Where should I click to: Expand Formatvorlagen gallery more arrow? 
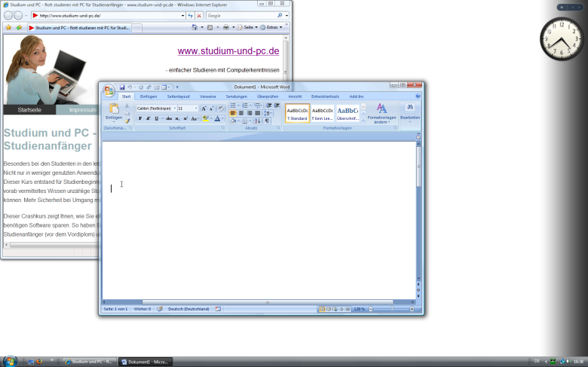(x=363, y=120)
